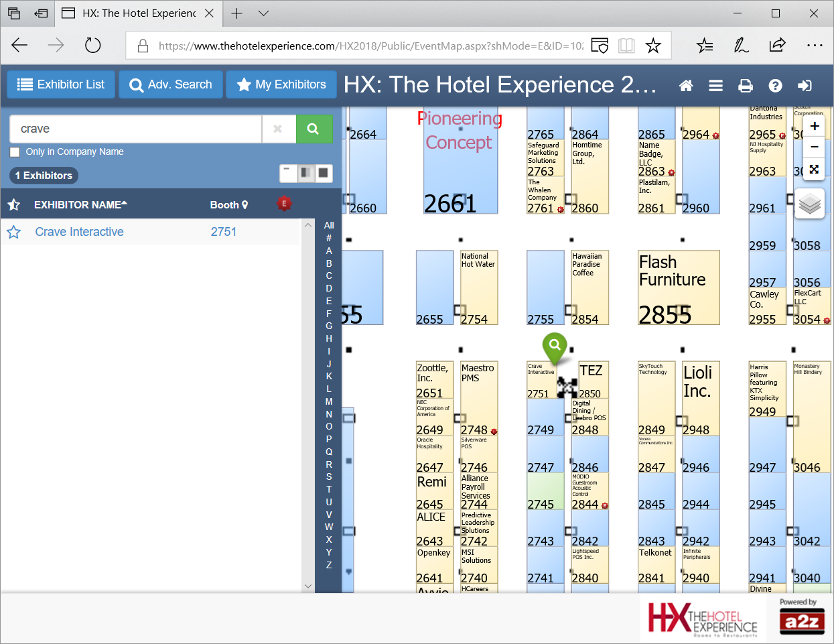
Task: Select the Zoottle, Inc. booth 2651
Action: [435, 381]
